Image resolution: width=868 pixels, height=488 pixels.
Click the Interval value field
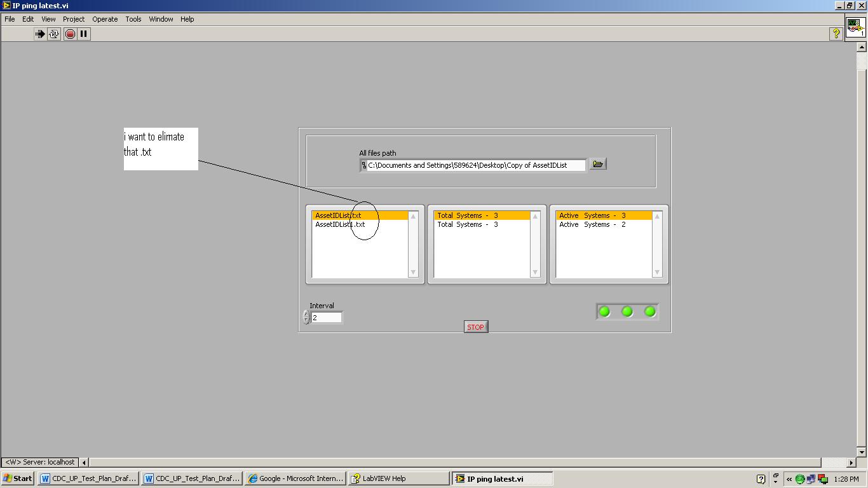pos(326,317)
